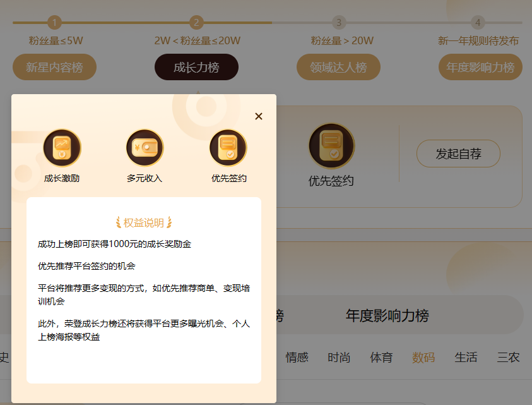Viewport: 532px width, 405px height.
Task: Click the large 优先签约 icon behind the popup
Action: point(331,146)
